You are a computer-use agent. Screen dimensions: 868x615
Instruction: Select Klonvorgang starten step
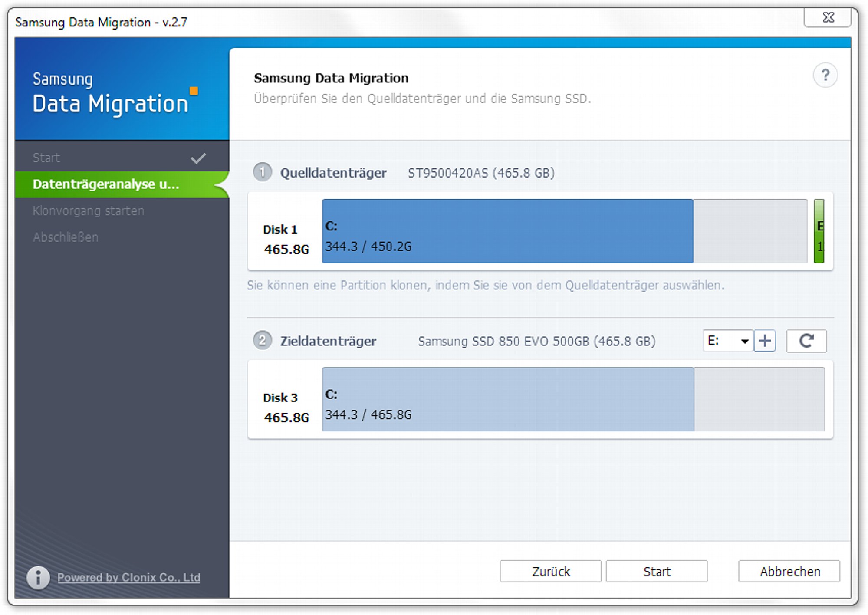coord(122,211)
